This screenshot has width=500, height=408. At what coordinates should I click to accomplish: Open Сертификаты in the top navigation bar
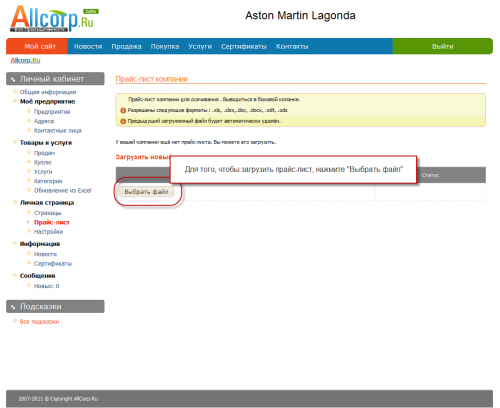click(x=244, y=46)
